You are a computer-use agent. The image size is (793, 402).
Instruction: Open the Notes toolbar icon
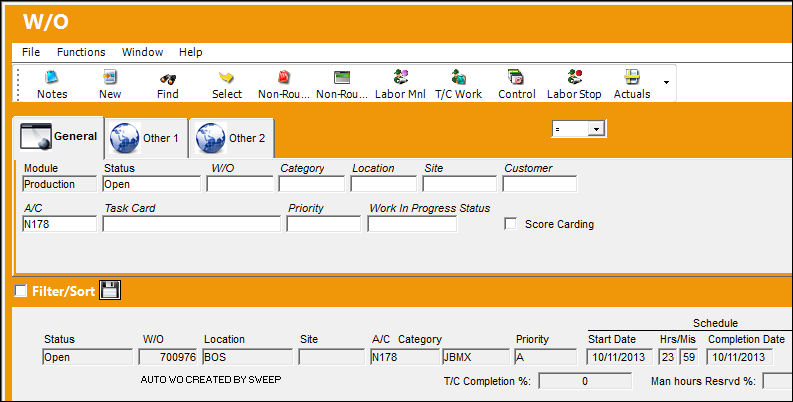coord(52,77)
